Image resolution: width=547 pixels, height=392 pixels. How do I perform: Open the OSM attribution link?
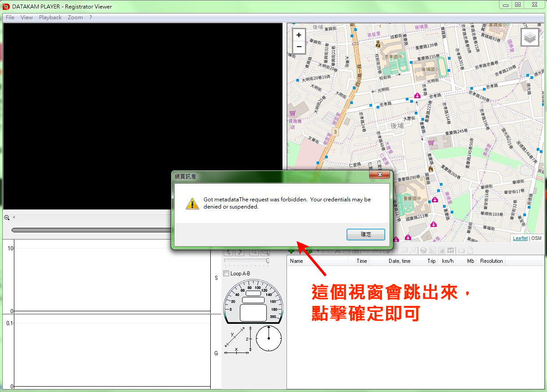coord(536,238)
